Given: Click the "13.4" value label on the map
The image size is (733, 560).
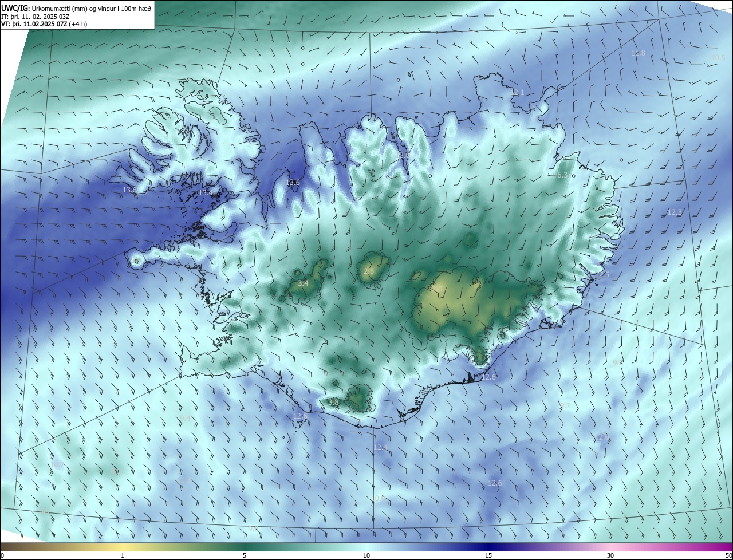Looking at the screenshot, I should 206,194.
